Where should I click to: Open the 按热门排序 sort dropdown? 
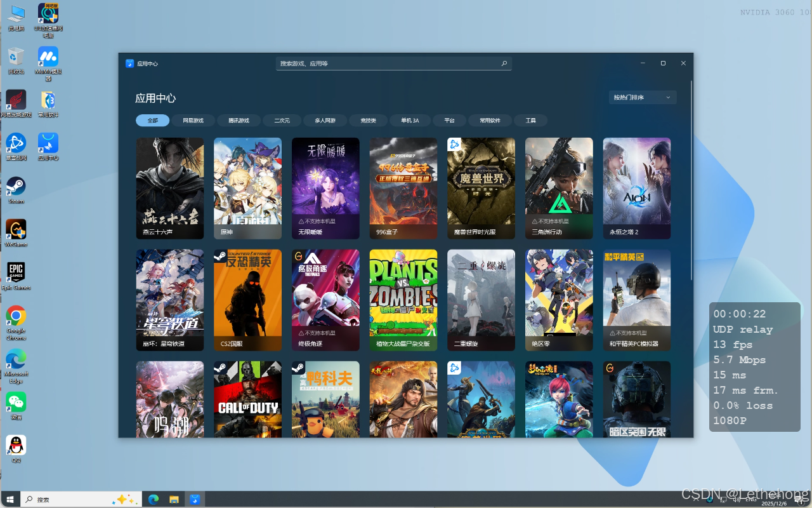tap(642, 97)
